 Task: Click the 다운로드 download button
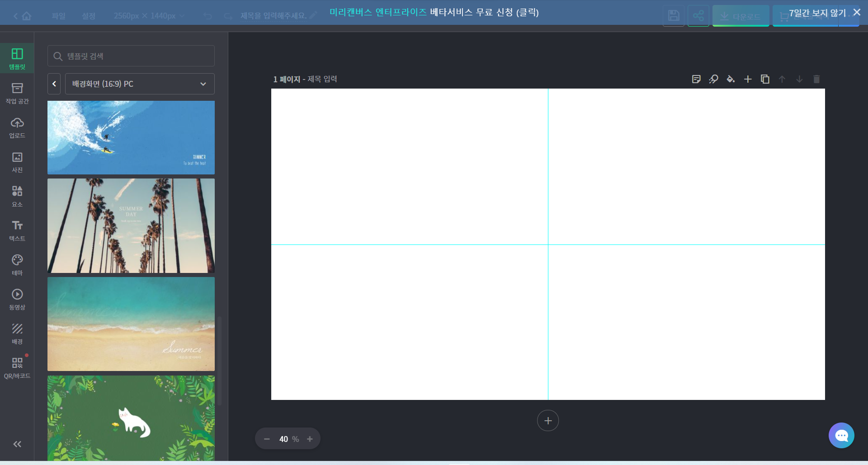tap(741, 16)
